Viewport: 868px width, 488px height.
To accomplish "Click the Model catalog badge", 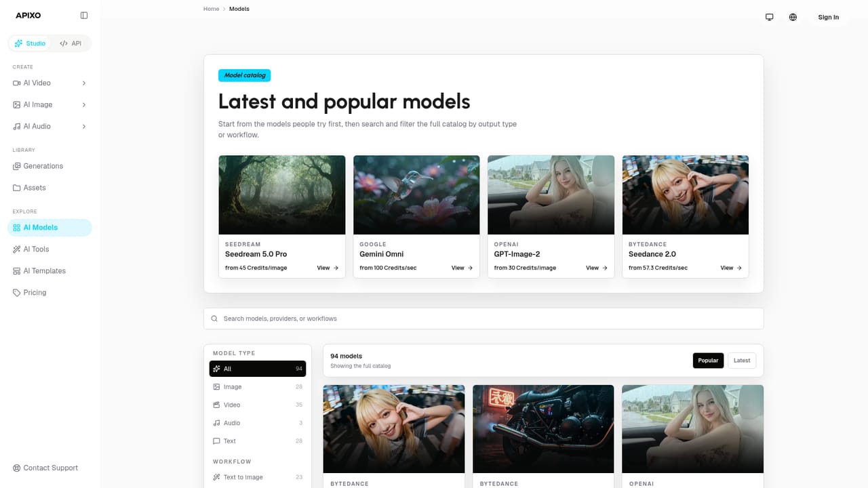I will tap(244, 75).
